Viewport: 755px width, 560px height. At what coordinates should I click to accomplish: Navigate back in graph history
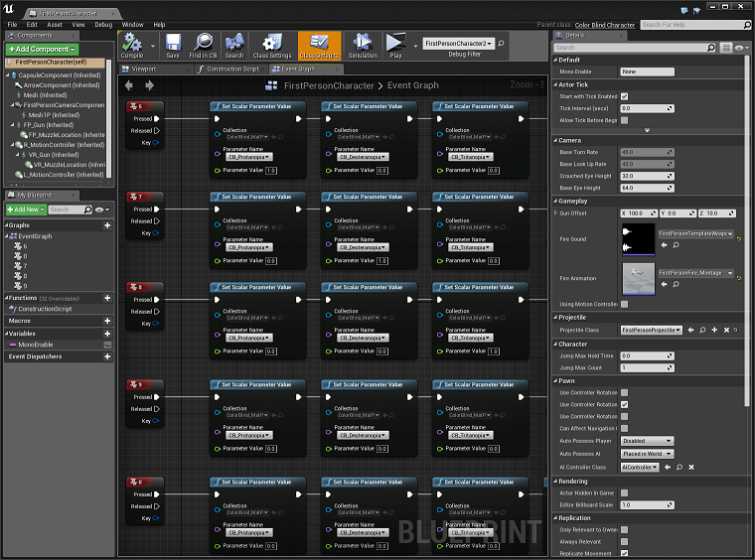[x=129, y=85]
